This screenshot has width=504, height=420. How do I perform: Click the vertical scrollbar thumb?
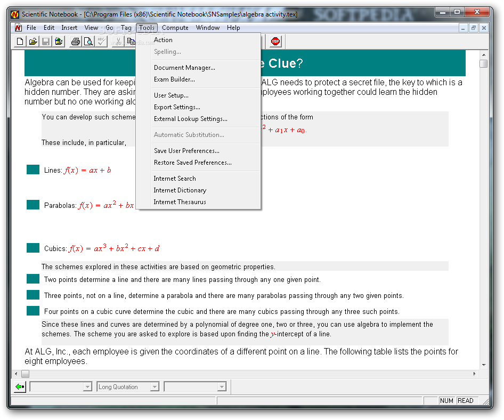click(483, 63)
